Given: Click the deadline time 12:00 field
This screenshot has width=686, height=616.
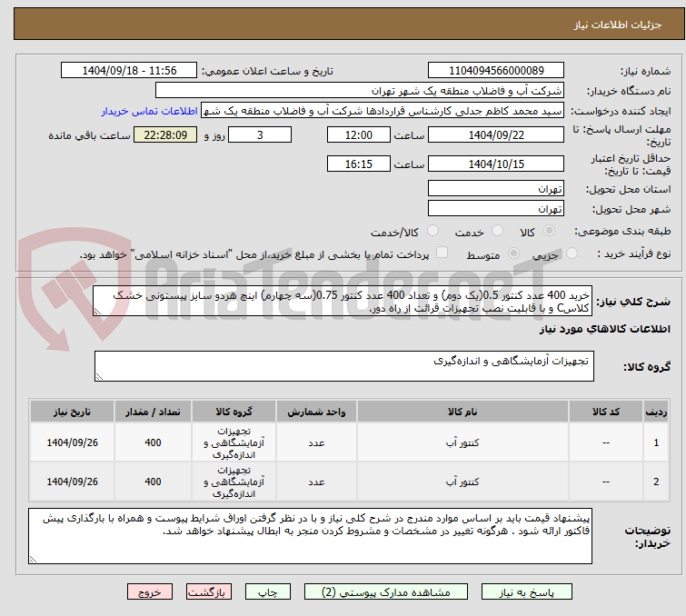Looking at the screenshot, I should click(x=358, y=134).
